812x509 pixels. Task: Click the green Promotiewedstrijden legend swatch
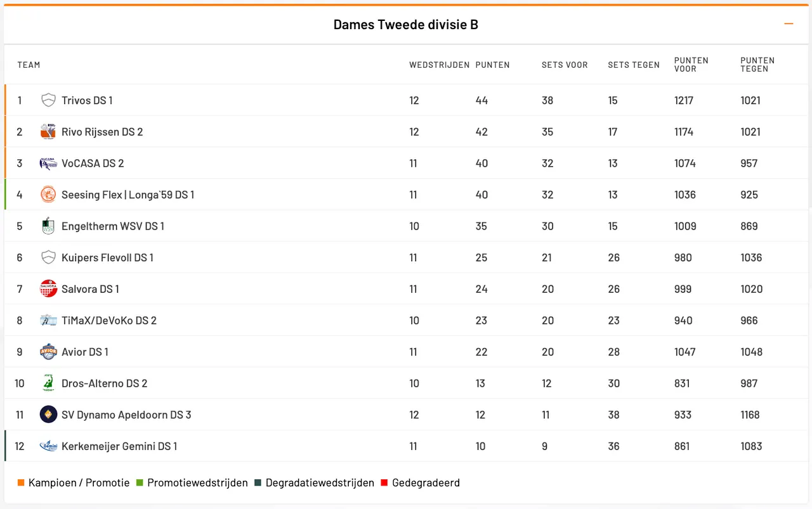[x=142, y=483]
